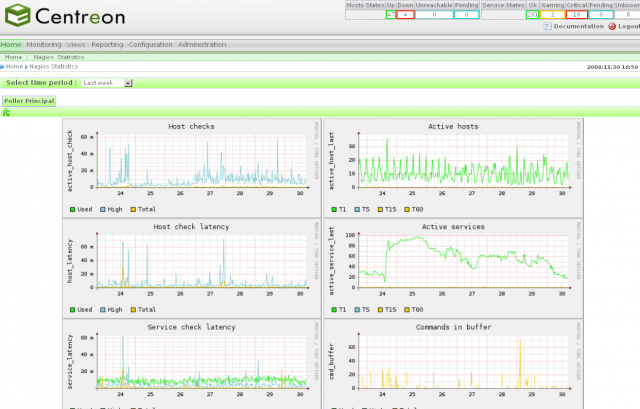Open the Monitoring menu
The height and width of the screenshot is (409, 640).
click(x=44, y=45)
